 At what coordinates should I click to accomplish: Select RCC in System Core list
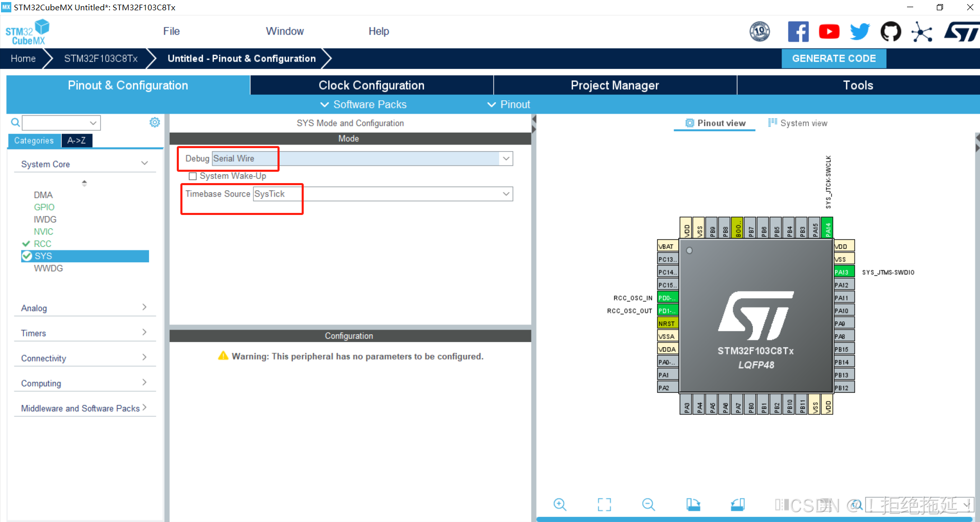click(x=43, y=244)
